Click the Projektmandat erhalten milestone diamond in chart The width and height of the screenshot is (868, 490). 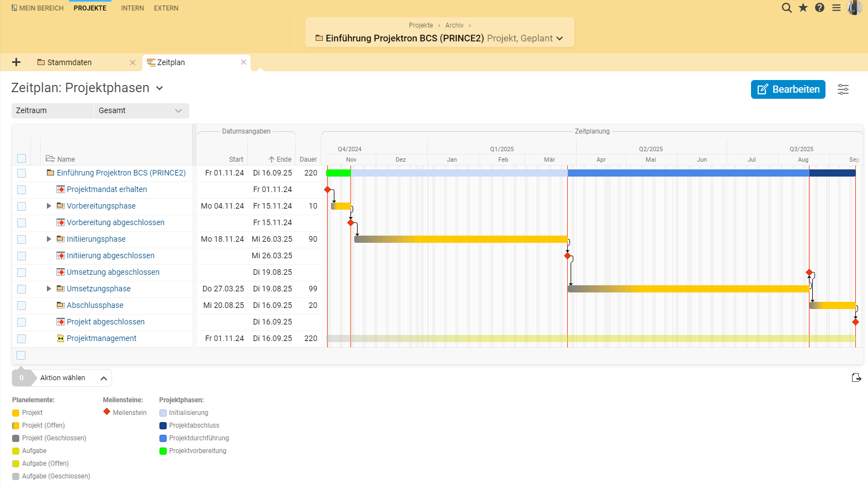click(327, 189)
